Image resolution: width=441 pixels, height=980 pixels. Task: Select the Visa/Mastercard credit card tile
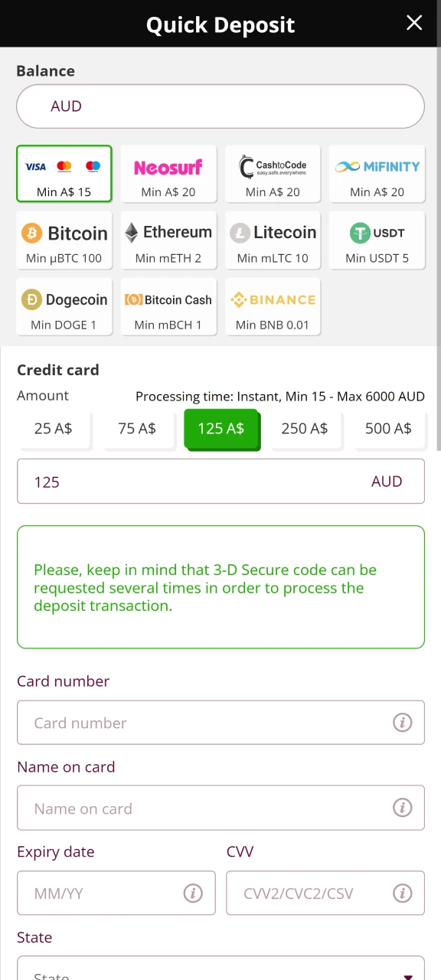(x=64, y=174)
